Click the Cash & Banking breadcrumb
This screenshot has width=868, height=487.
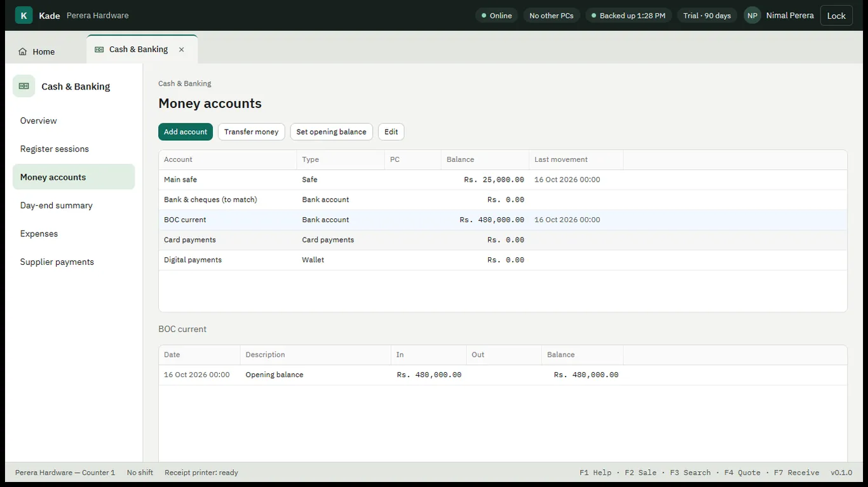[x=185, y=84]
